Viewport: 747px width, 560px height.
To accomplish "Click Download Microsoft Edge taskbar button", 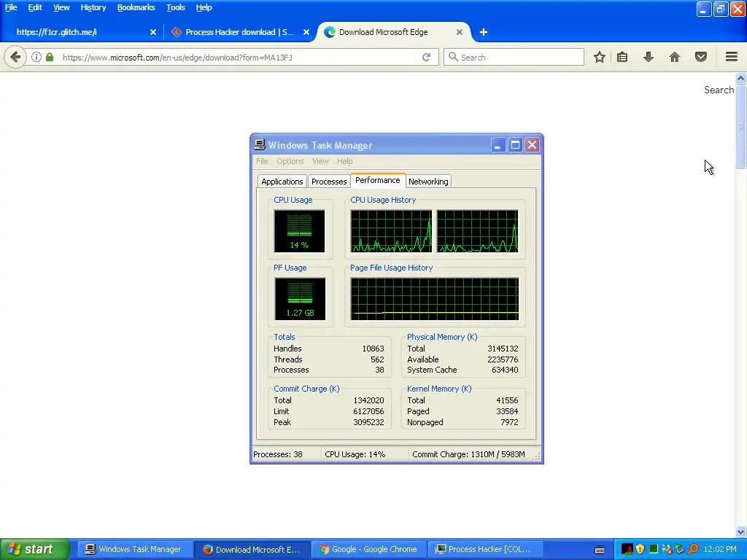I will pos(252,550).
